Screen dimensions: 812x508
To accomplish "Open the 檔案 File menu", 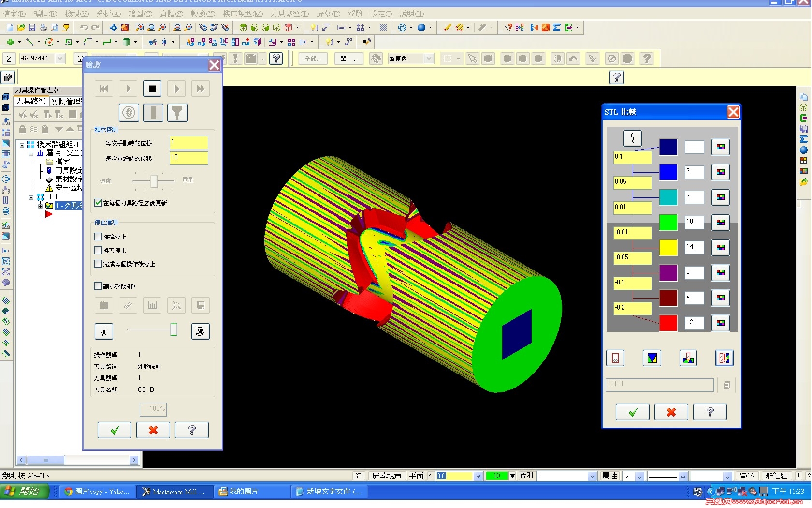I will (14, 14).
